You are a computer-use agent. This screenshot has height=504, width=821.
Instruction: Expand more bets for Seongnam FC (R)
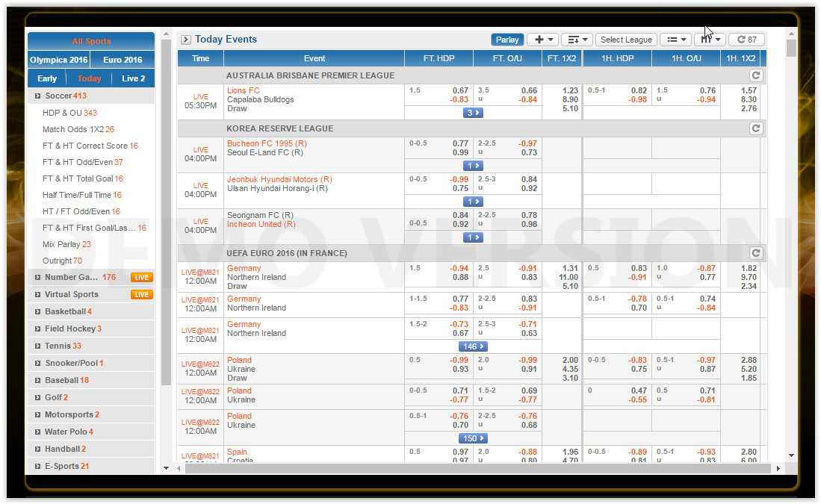click(x=473, y=237)
